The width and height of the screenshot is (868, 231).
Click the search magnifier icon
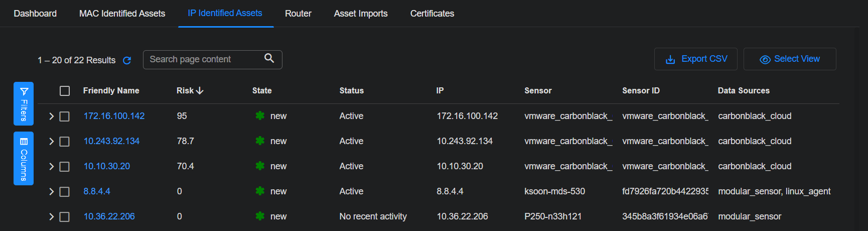269,58
